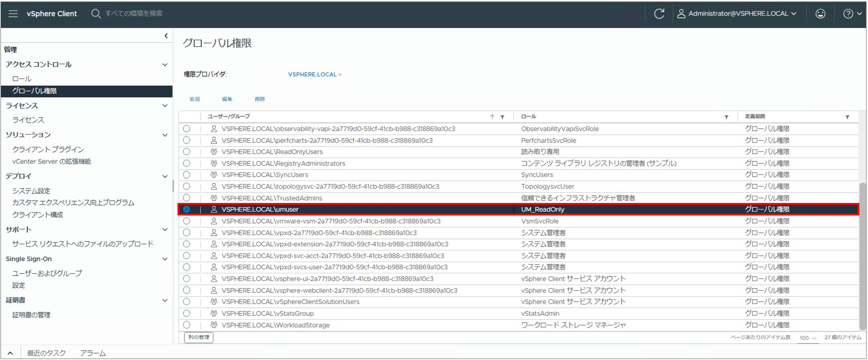Click group icon beside vStatsGroup
868x360 pixels.
214,314
